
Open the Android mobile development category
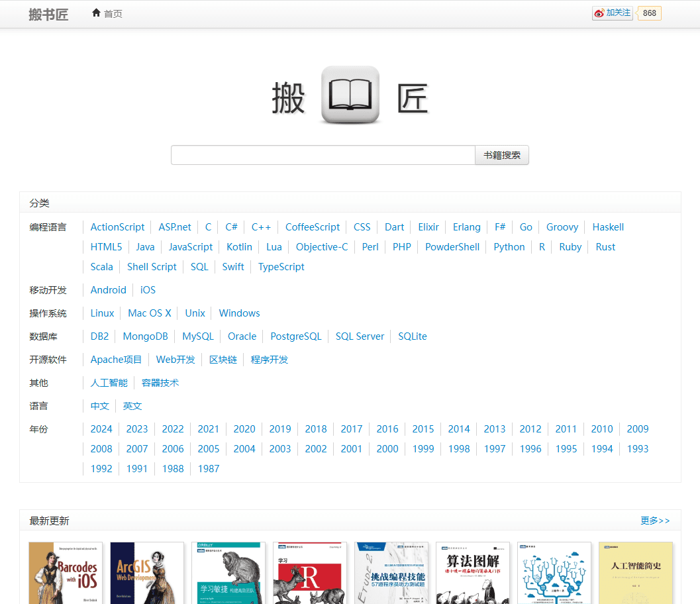click(x=108, y=289)
